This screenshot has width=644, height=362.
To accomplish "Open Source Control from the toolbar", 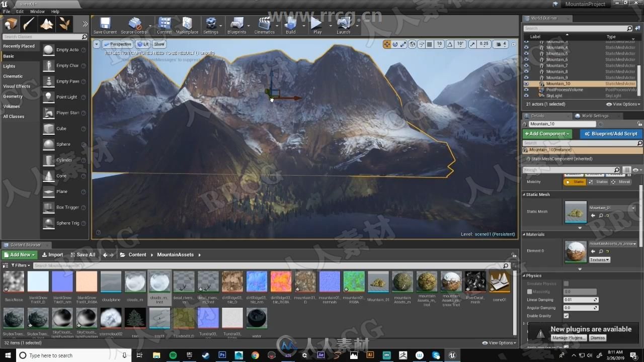I will (134, 25).
